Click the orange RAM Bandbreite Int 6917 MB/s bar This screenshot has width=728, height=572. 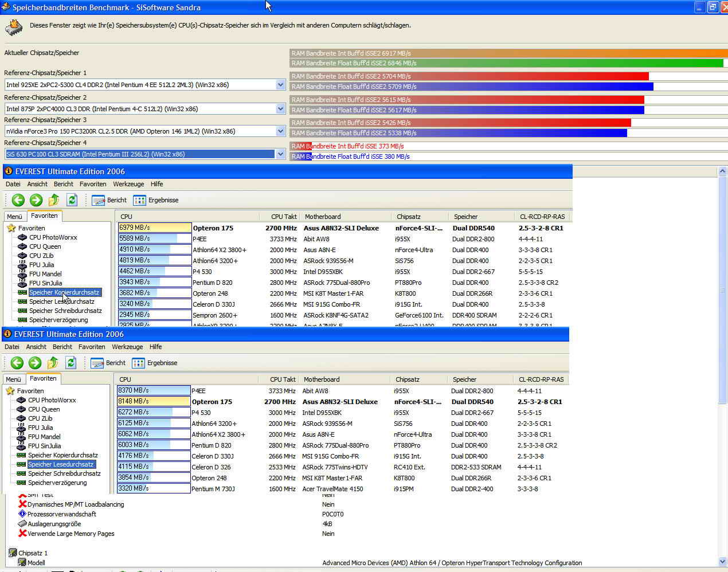[x=508, y=53]
